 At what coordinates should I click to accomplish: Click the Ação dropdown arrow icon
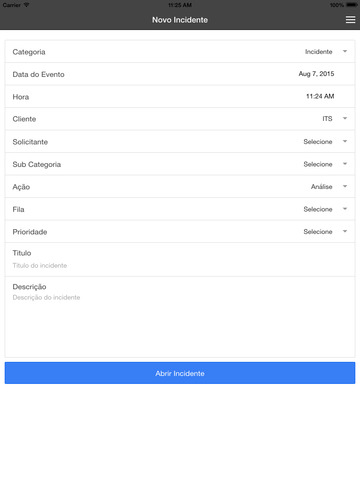345,186
